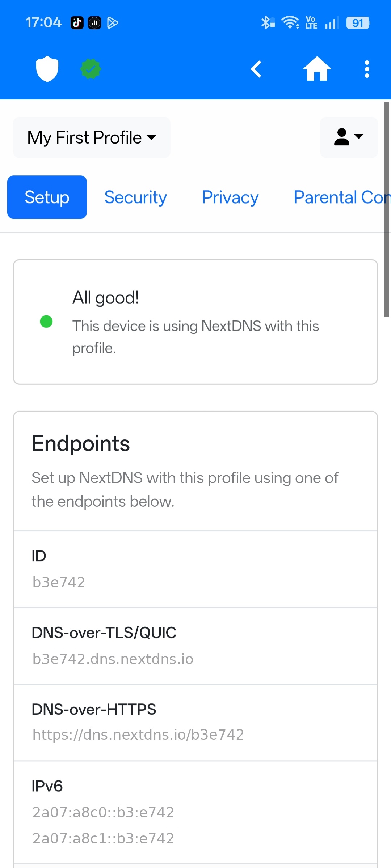The width and height of the screenshot is (391, 868).
Task: Expand the profile selector chevron
Action: (x=152, y=137)
